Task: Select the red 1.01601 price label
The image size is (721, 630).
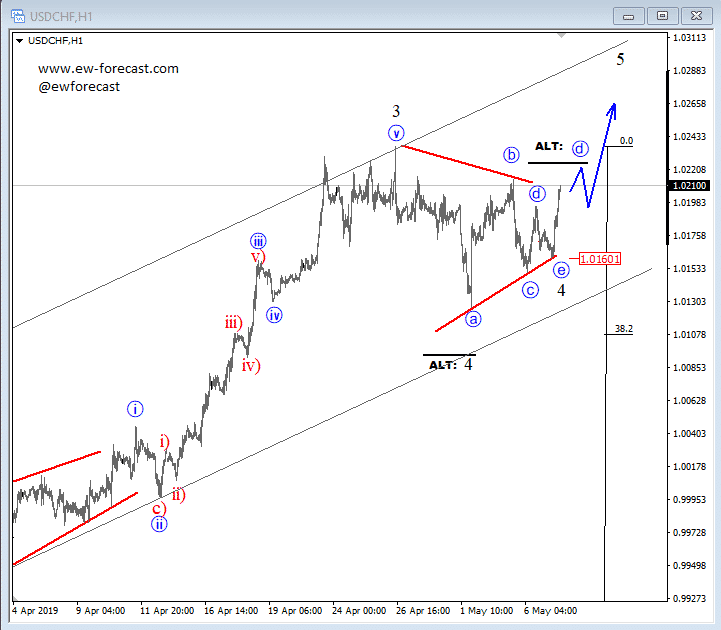Action: [600, 259]
